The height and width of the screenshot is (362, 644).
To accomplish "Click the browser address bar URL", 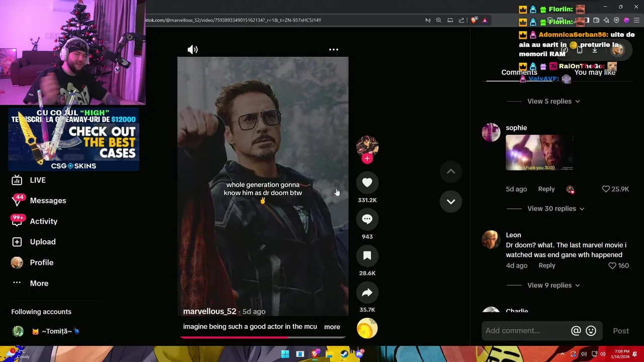I will (233, 20).
